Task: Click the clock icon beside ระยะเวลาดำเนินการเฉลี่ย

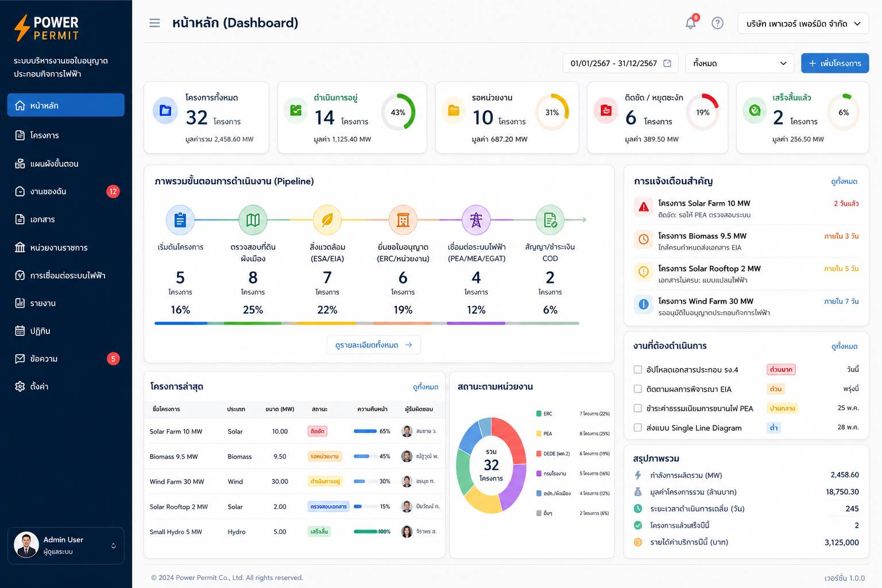Action: click(x=637, y=508)
